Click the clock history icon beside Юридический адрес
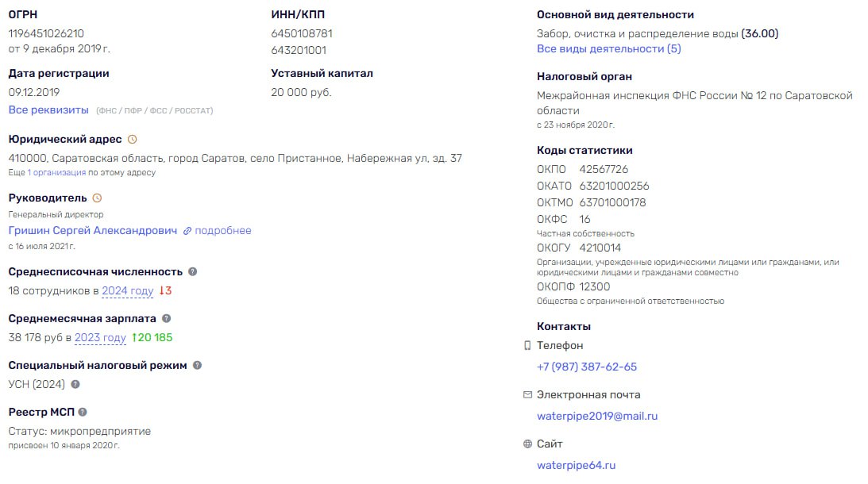This screenshot has height=484, width=868. 133,140
